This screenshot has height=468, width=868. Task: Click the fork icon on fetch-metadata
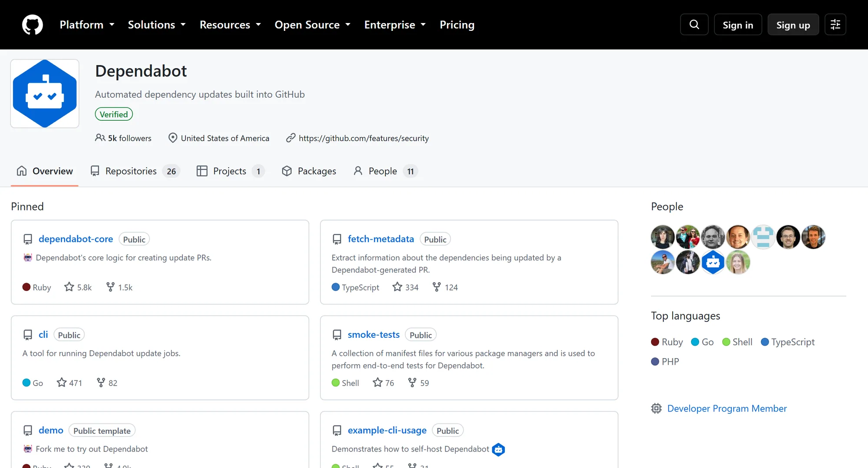point(437,287)
